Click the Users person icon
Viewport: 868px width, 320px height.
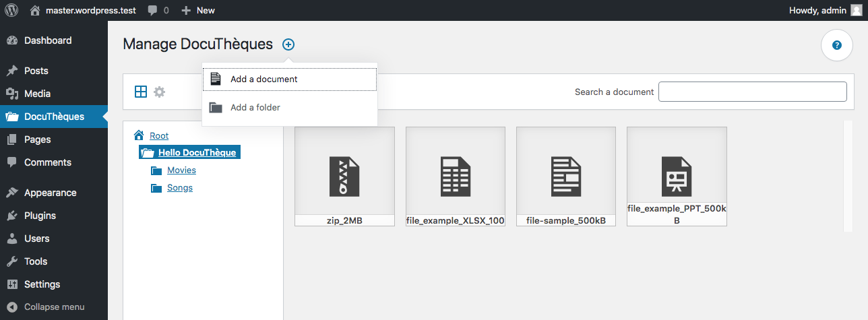(x=12, y=238)
